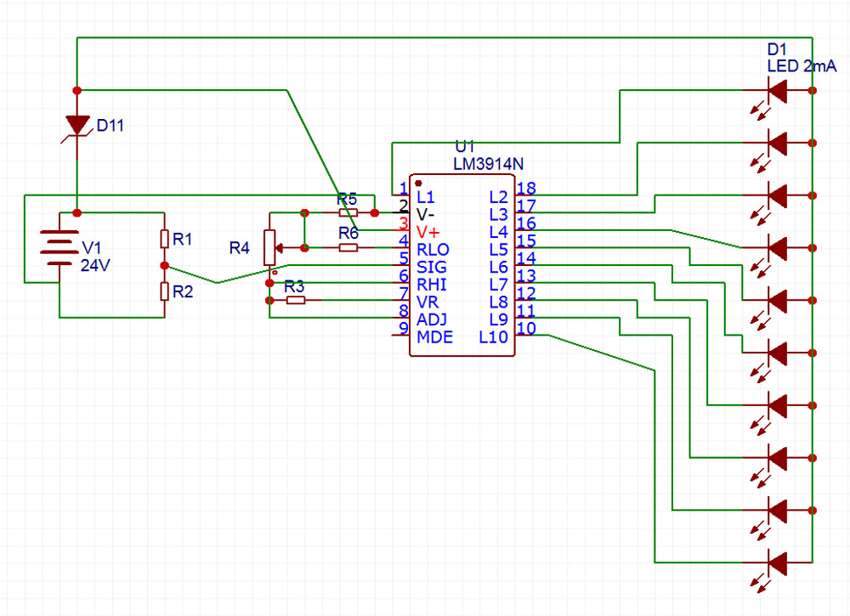Viewport: 850px width, 616px height.
Task: Click the R5 resistor symbol
Action: tap(348, 213)
